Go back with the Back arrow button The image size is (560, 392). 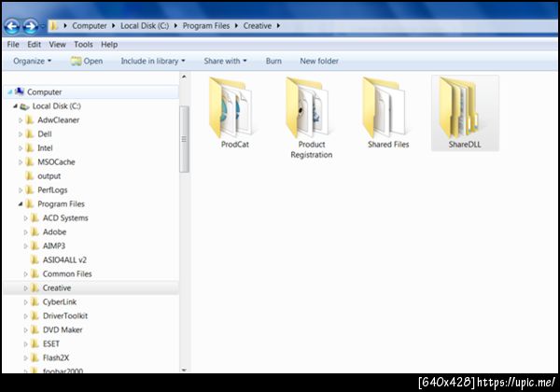pos(12,26)
